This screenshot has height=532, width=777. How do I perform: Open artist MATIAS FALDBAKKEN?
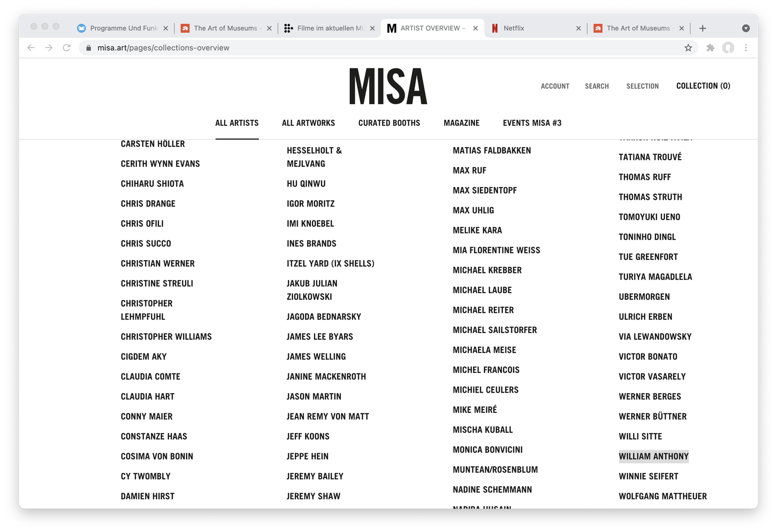[492, 151]
